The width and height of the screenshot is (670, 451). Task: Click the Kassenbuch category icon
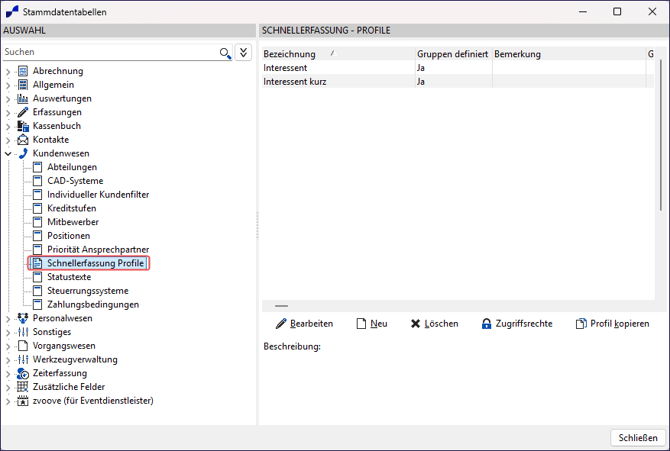(x=23, y=126)
